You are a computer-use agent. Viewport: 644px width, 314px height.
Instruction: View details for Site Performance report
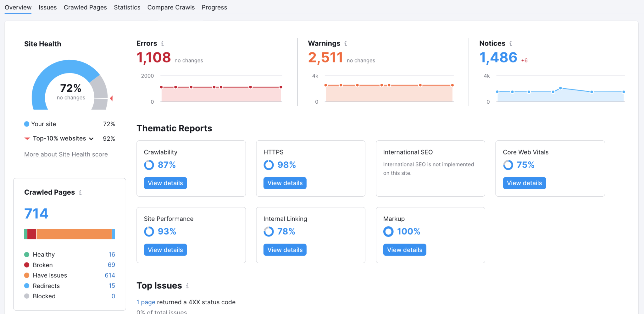pyautogui.click(x=165, y=250)
